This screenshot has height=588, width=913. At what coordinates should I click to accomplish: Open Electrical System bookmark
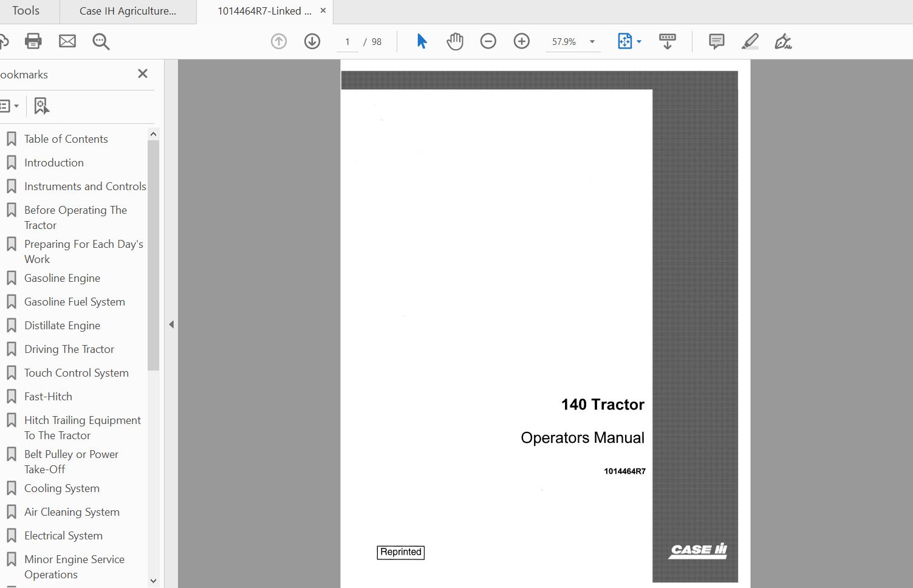63,536
